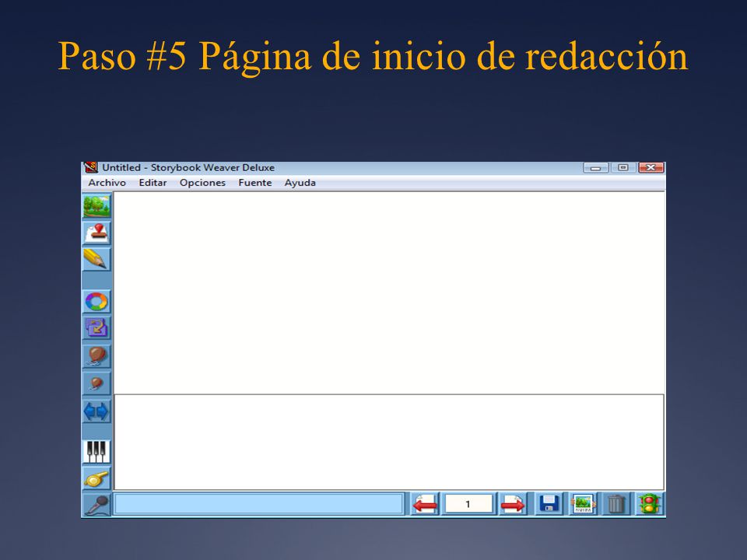Choose the pencil text tool
The height and width of the screenshot is (560, 747).
point(96,259)
